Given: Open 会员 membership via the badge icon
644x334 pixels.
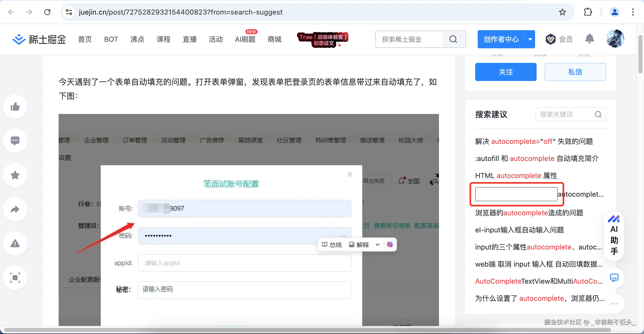Looking at the screenshot, I should click(x=550, y=39).
